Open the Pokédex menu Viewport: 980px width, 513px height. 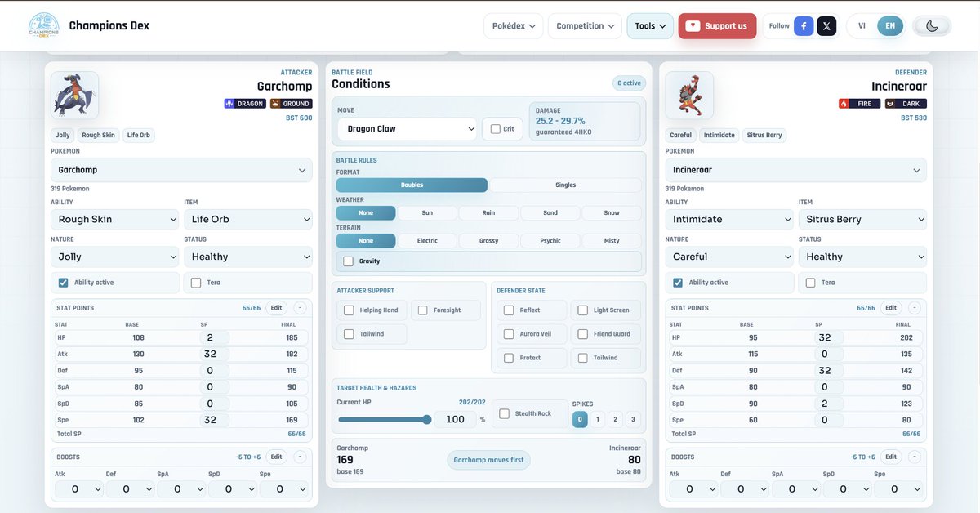[514, 26]
